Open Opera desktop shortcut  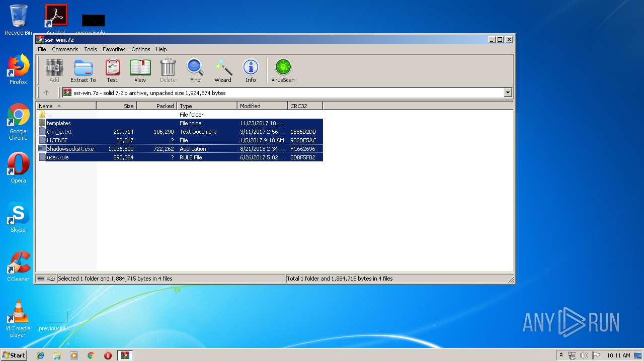tap(18, 168)
